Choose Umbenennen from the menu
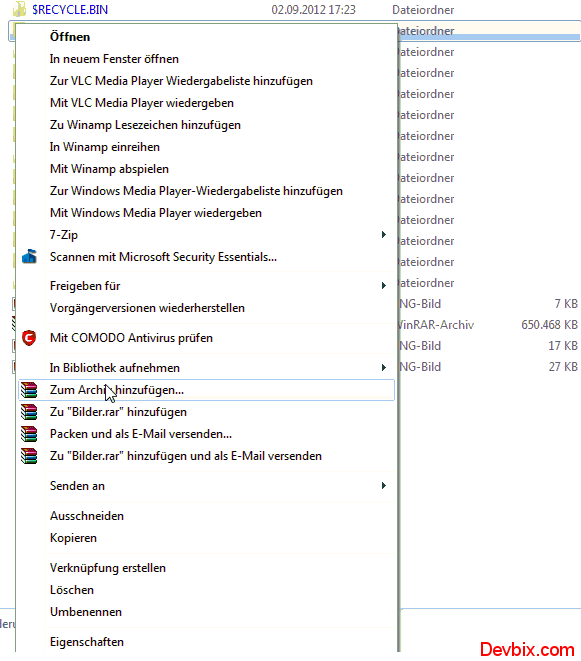The height and width of the screenshot is (661, 581). point(207,612)
